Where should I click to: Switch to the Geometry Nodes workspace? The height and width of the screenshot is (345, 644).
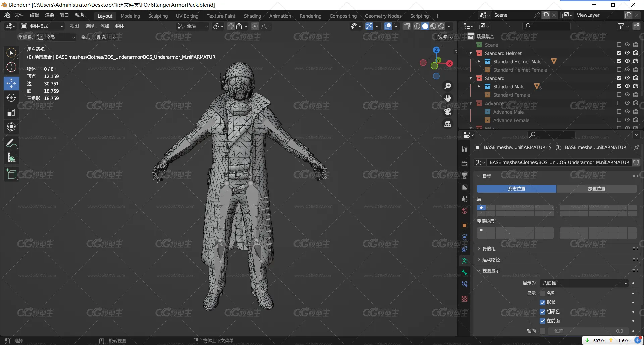[x=383, y=16]
